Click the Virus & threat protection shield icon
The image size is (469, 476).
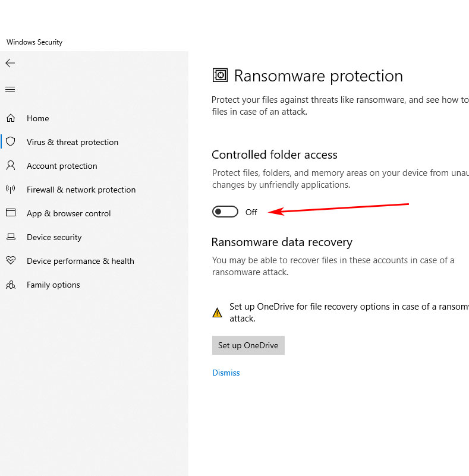[x=11, y=141]
